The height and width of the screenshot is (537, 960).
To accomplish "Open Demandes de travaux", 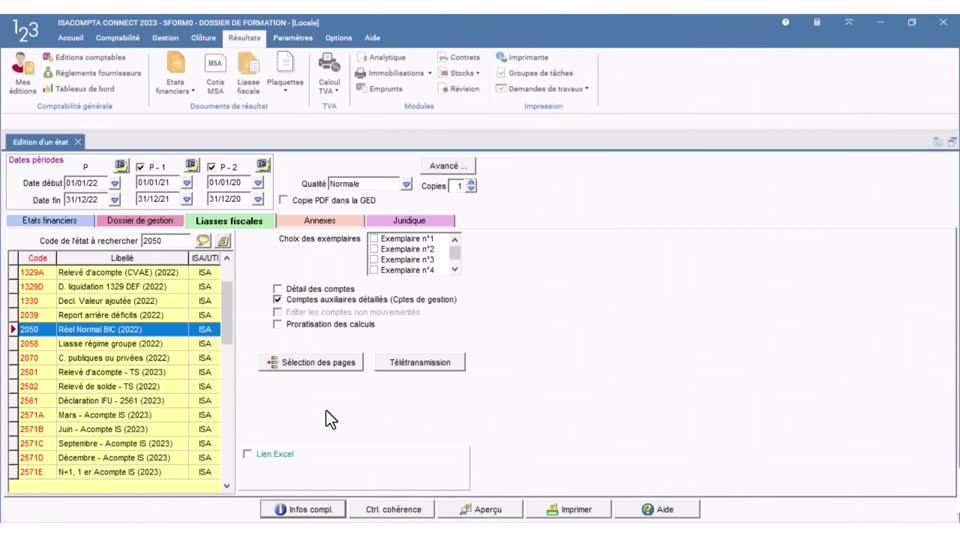I will [x=542, y=89].
